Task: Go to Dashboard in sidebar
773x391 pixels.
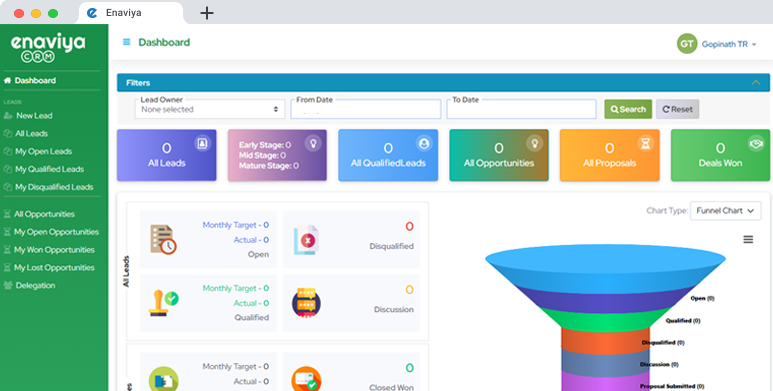Action: pos(30,80)
